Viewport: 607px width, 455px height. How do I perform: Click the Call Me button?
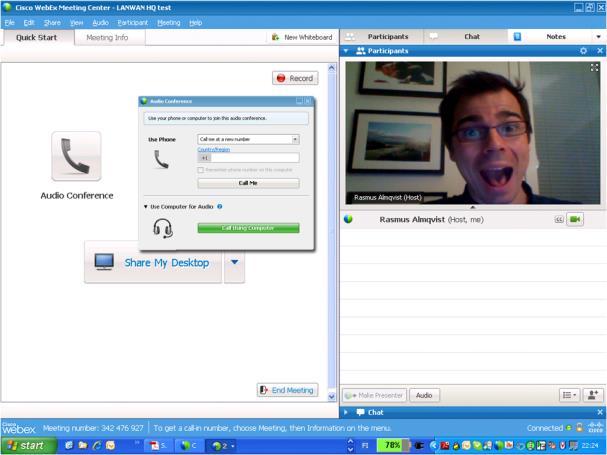coord(248,183)
